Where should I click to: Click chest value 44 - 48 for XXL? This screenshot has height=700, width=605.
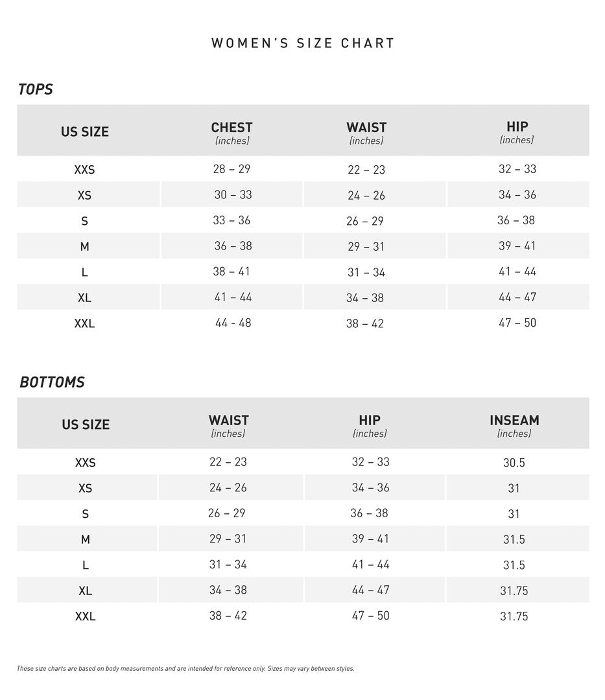pos(233,323)
